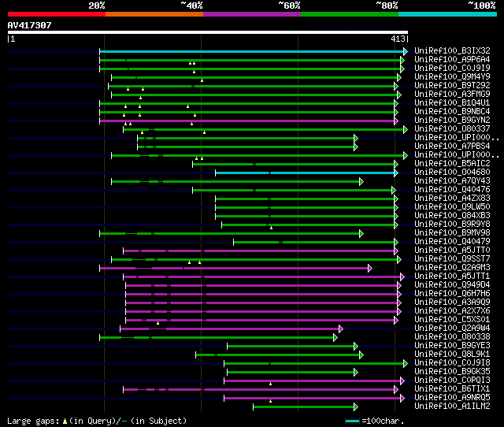Select the UniRef100_B5AIC2 label
The height and width of the screenshot is (427, 504).
[452, 164]
